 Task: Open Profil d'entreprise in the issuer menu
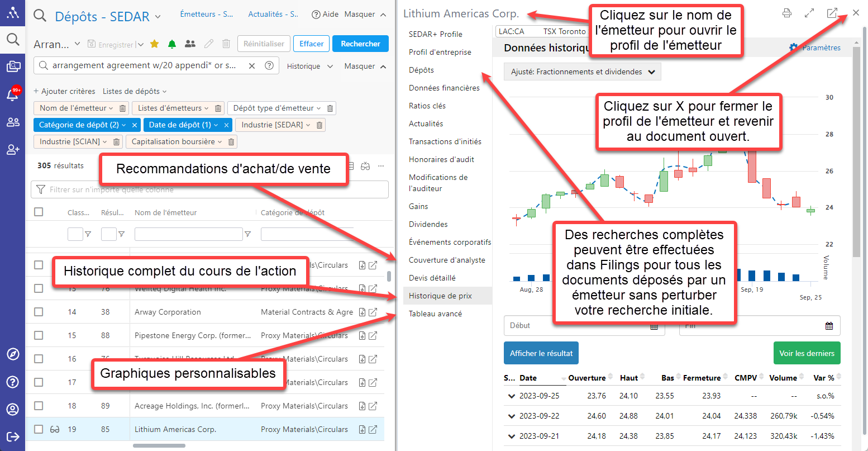[440, 52]
